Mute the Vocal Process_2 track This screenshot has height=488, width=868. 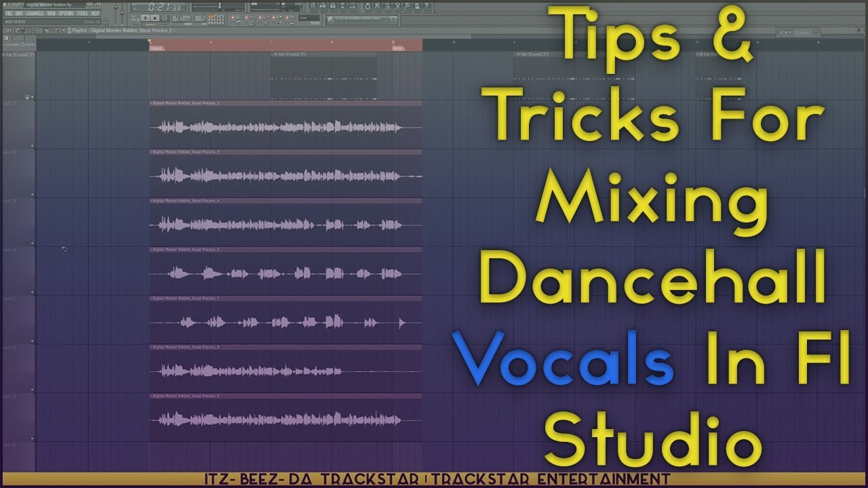tap(32, 146)
